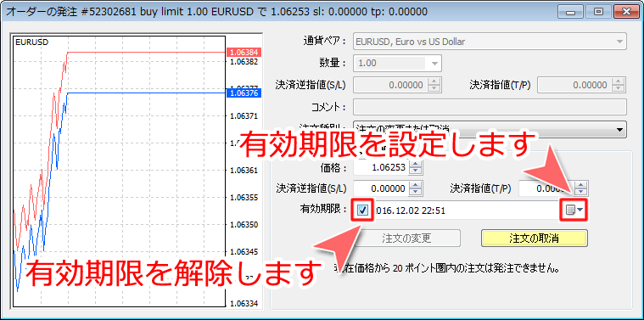
Task: Click the コメント input field
Action: coord(490,107)
